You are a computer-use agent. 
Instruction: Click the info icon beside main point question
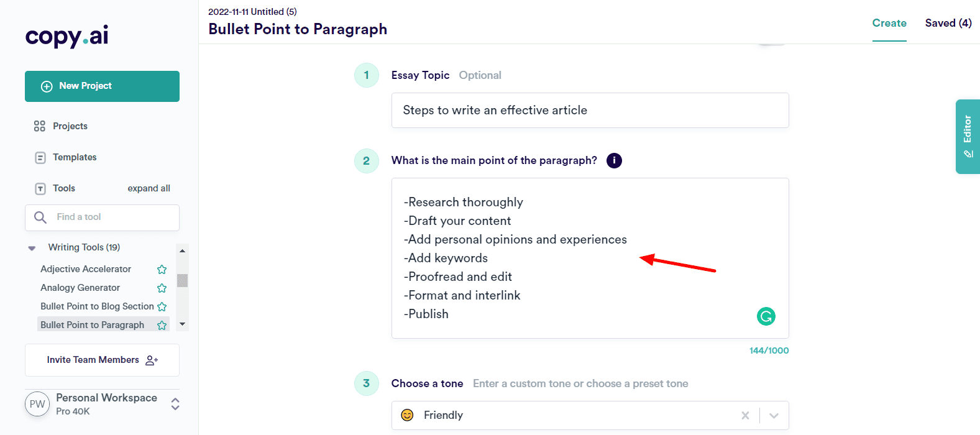tap(614, 160)
